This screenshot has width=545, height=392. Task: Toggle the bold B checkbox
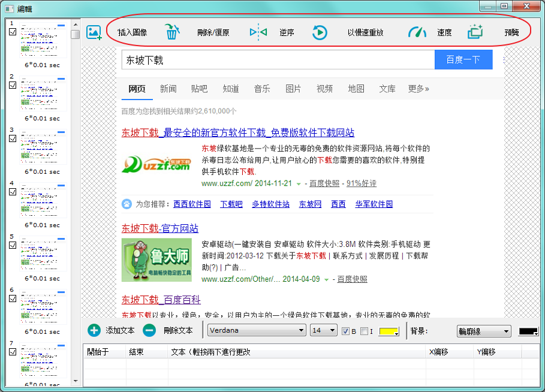pyautogui.click(x=345, y=331)
